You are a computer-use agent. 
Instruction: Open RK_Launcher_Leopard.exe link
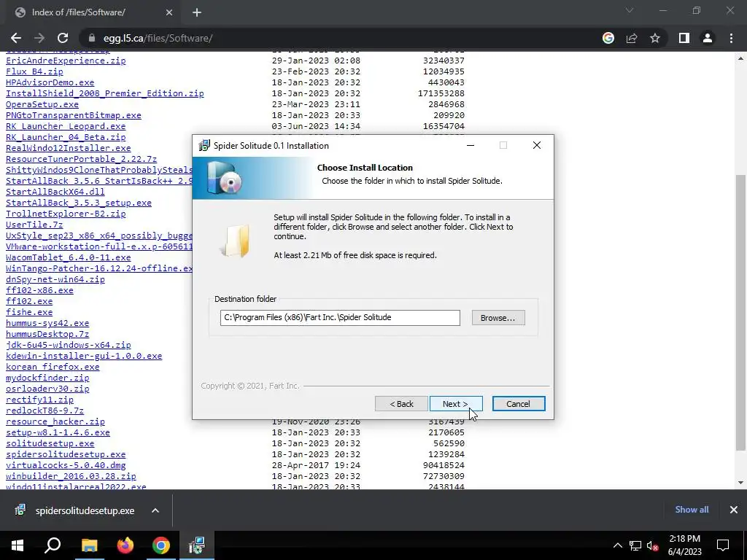(66, 126)
